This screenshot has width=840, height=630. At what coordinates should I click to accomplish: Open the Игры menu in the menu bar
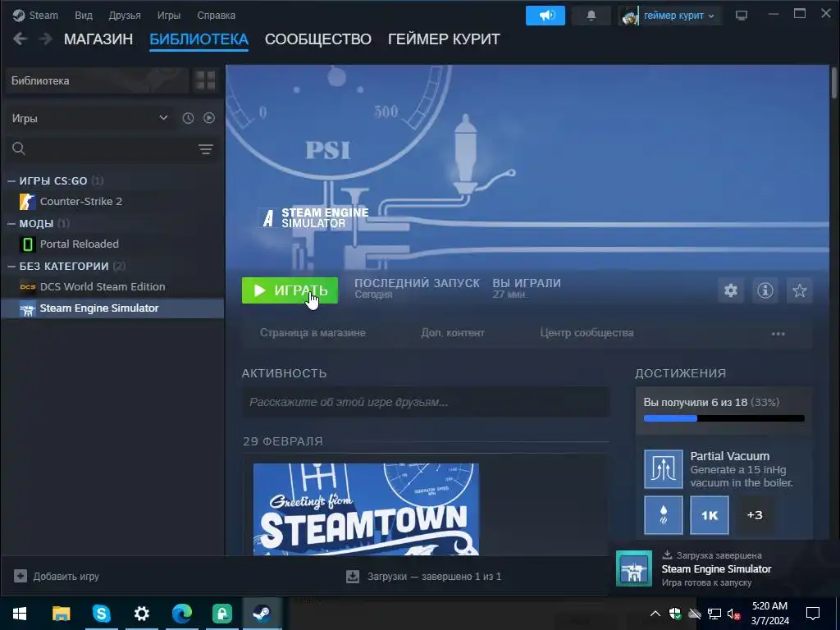point(169,15)
